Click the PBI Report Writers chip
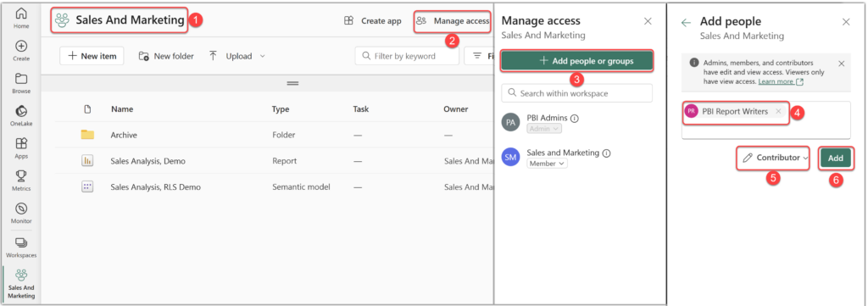The image size is (868, 306). (735, 111)
